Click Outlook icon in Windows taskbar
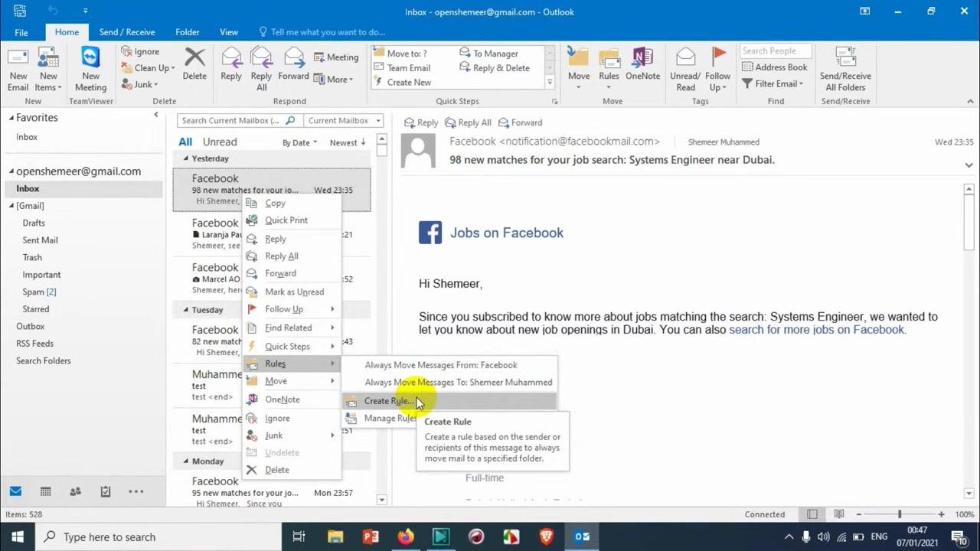The height and width of the screenshot is (551, 980). [x=582, y=536]
